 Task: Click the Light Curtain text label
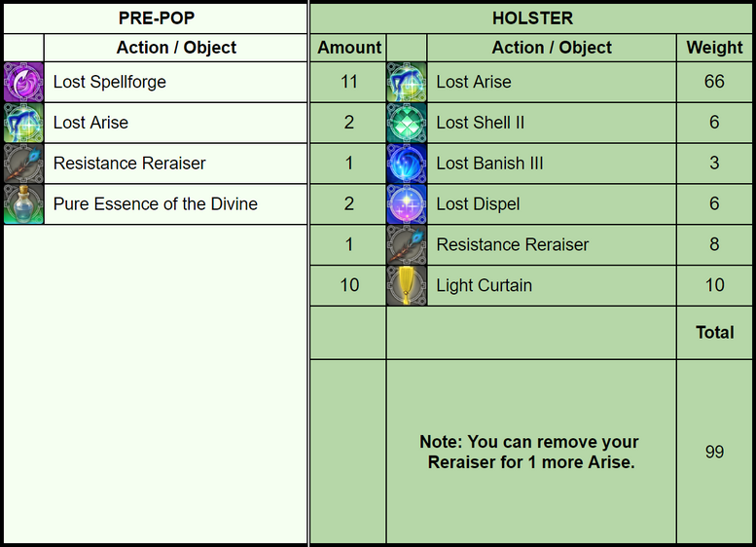pos(484,286)
